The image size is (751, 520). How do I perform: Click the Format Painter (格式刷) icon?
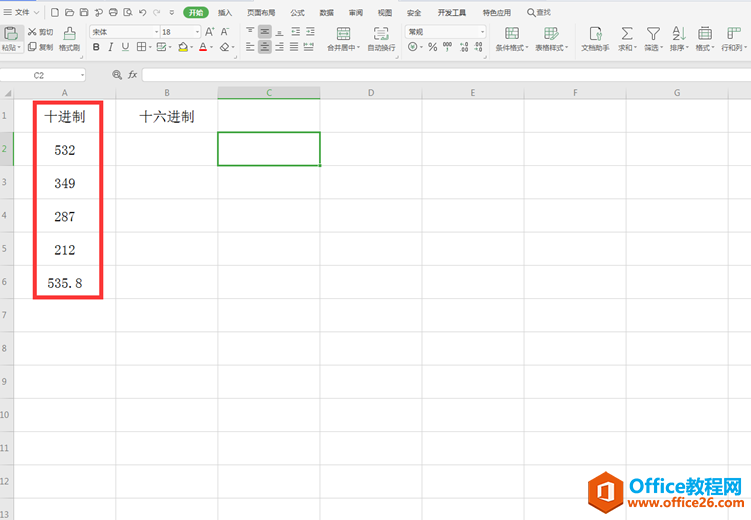[69, 34]
